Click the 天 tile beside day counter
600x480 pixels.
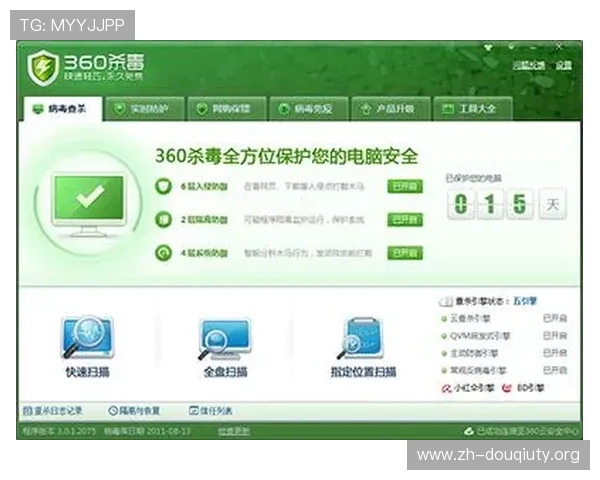point(553,204)
